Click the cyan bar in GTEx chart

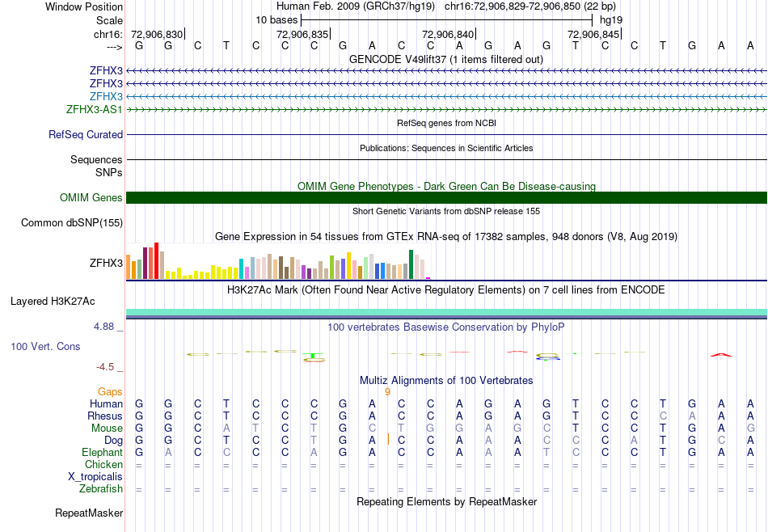[241, 269]
